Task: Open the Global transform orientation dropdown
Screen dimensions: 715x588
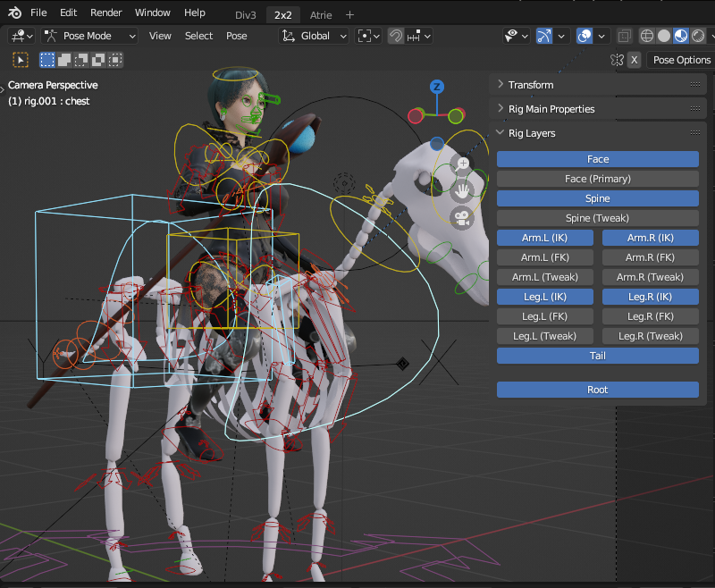Action: (x=313, y=36)
